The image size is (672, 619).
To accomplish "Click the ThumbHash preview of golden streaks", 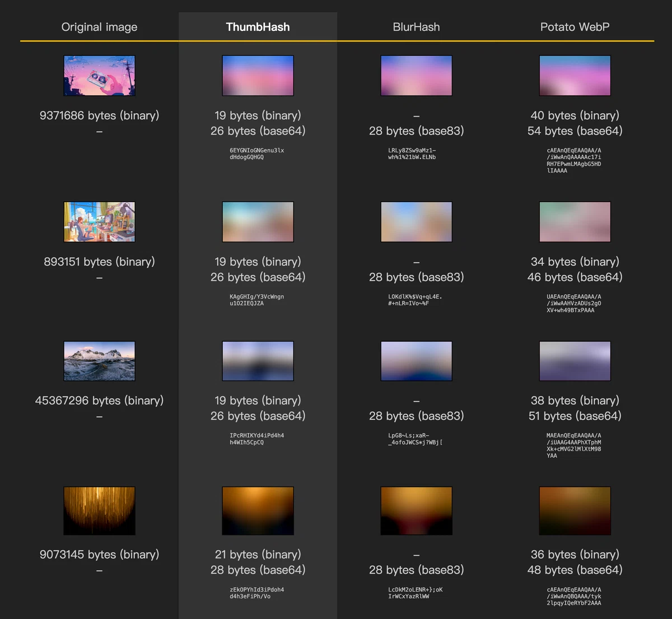I will [258, 511].
